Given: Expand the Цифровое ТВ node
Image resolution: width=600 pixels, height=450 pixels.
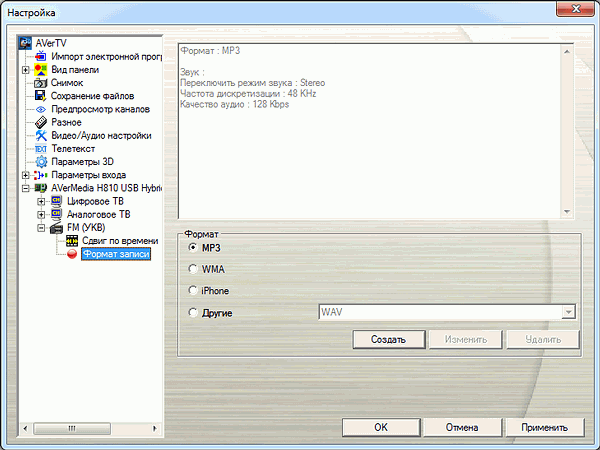Looking at the screenshot, I should tap(41, 202).
